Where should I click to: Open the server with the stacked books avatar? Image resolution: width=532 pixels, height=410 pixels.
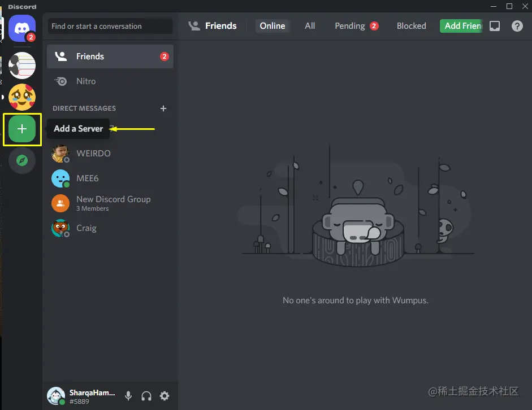[22, 66]
